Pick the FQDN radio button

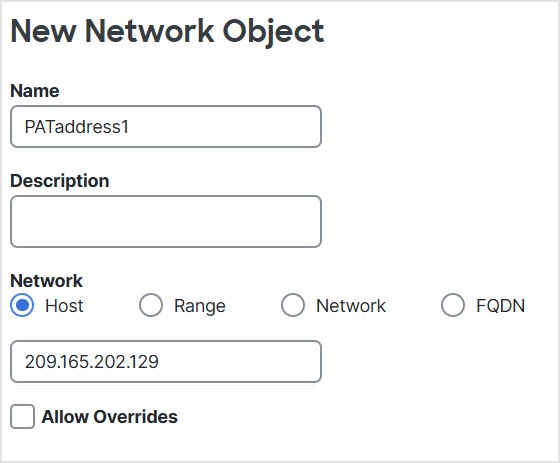click(x=453, y=305)
